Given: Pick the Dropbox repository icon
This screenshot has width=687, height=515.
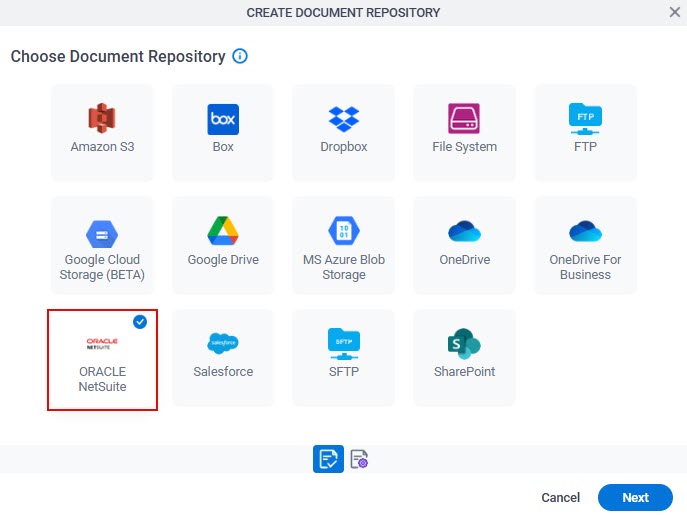Looking at the screenshot, I should (344, 119).
